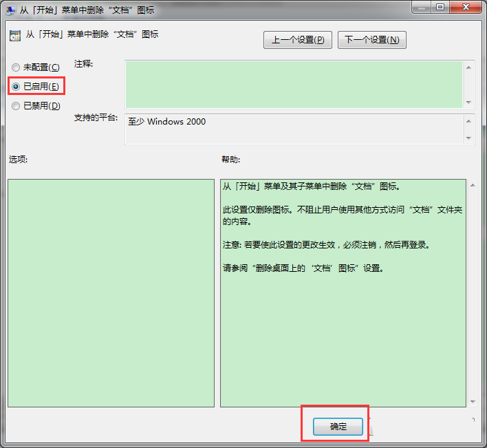487x448 pixels.
Task: Click help text 注意: 若要使此设置的更改生效
Action: coord(327,245)
